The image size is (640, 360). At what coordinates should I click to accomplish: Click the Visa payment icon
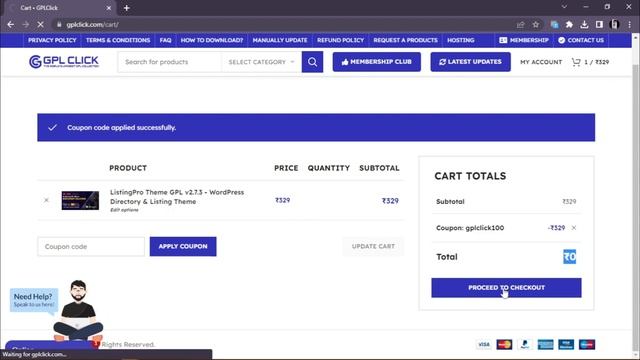coord(484,344)
